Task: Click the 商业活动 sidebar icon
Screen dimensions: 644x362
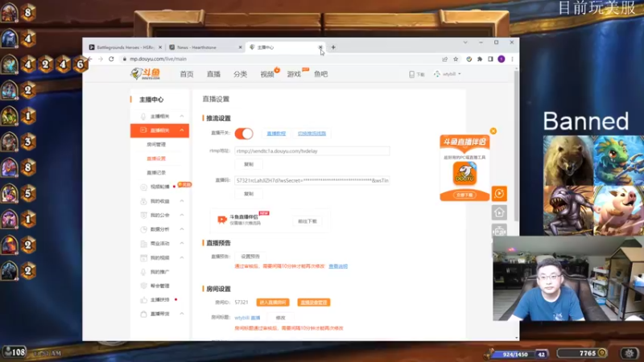Action: pyautogui.click(x=143, y=244)
